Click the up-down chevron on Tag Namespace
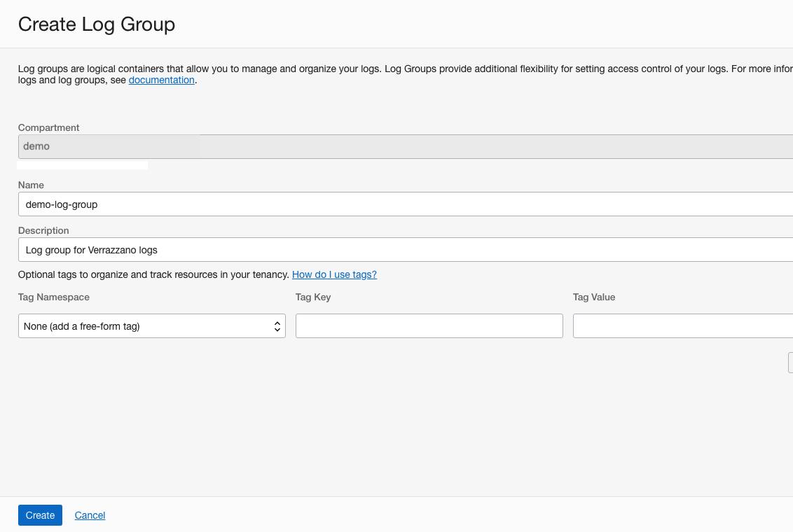 click(x=277, y=325)
